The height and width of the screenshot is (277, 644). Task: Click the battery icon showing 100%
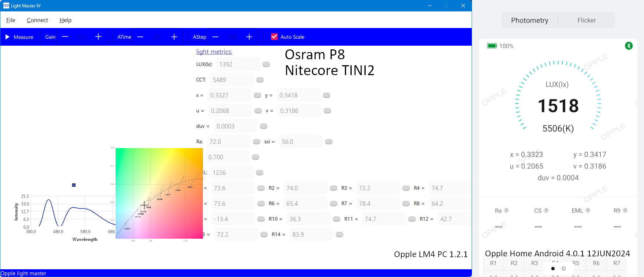[x=492, y=46]
